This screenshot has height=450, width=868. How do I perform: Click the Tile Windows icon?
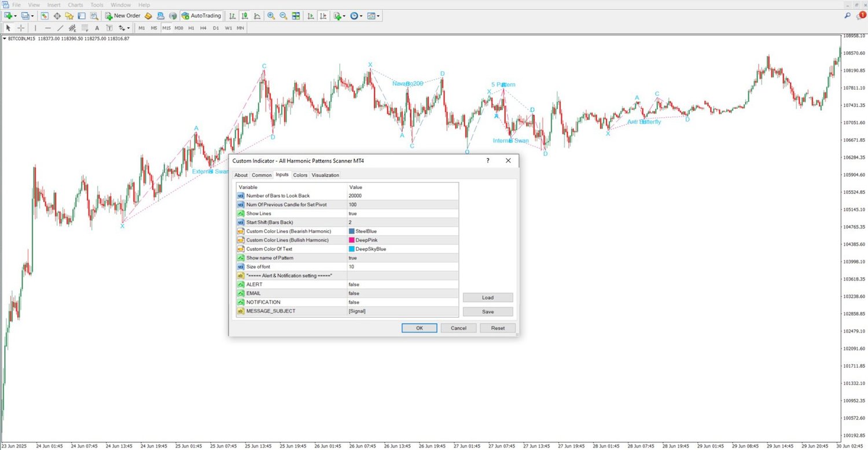(296, 16)
